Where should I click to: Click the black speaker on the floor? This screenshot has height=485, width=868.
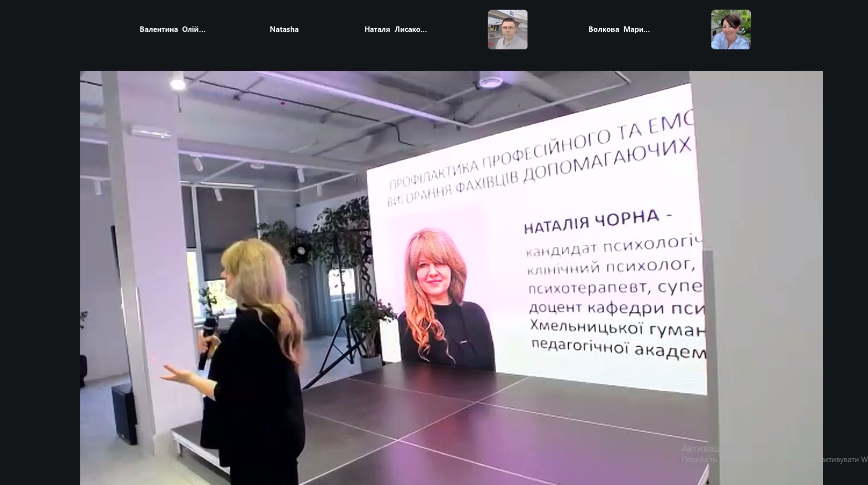click(x=124, y=414)
